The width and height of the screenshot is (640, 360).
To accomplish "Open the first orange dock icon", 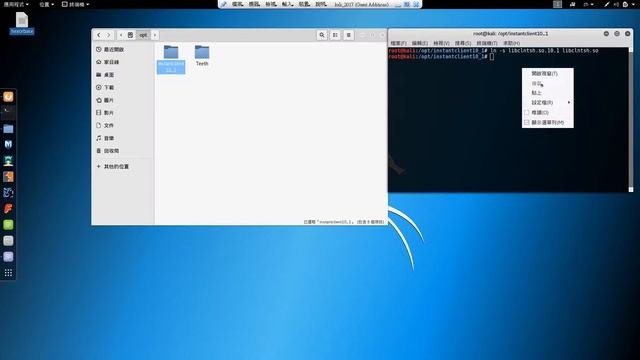I will [8, 97].
